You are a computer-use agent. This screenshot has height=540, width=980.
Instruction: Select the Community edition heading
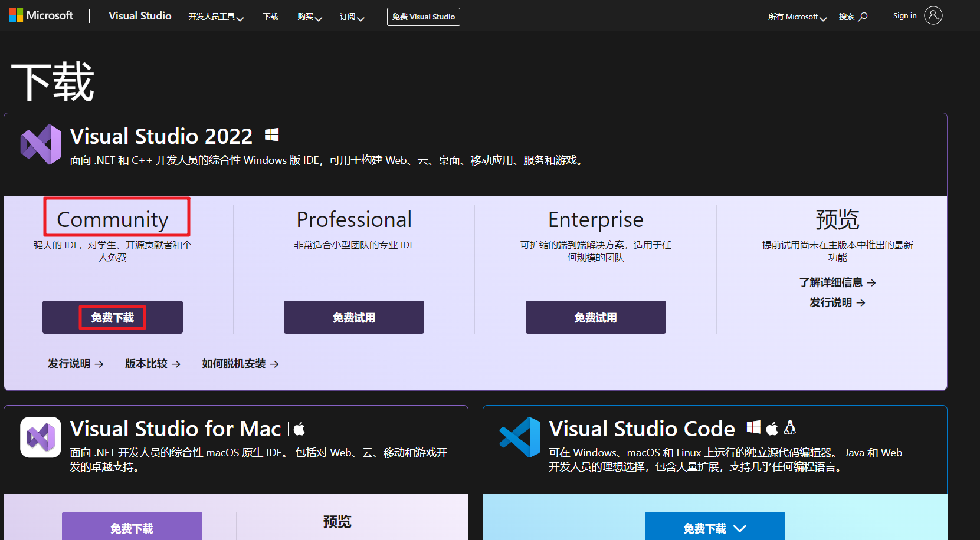click(x=113, y=219)
